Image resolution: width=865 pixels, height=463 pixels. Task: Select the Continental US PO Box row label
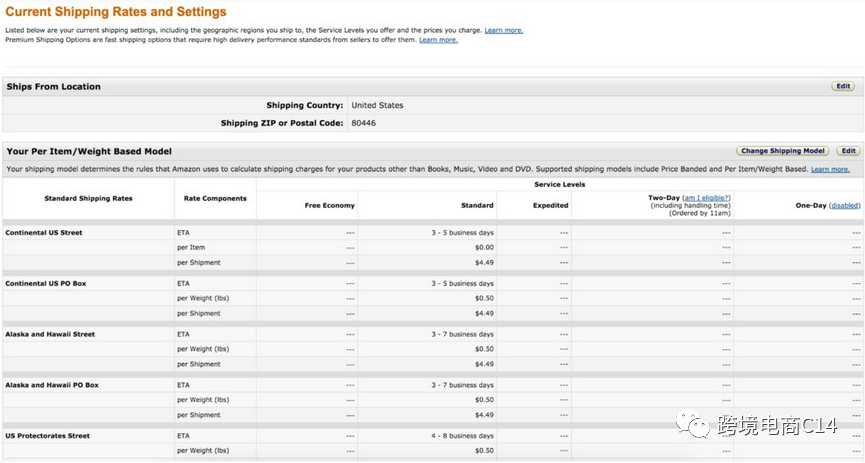46,284
